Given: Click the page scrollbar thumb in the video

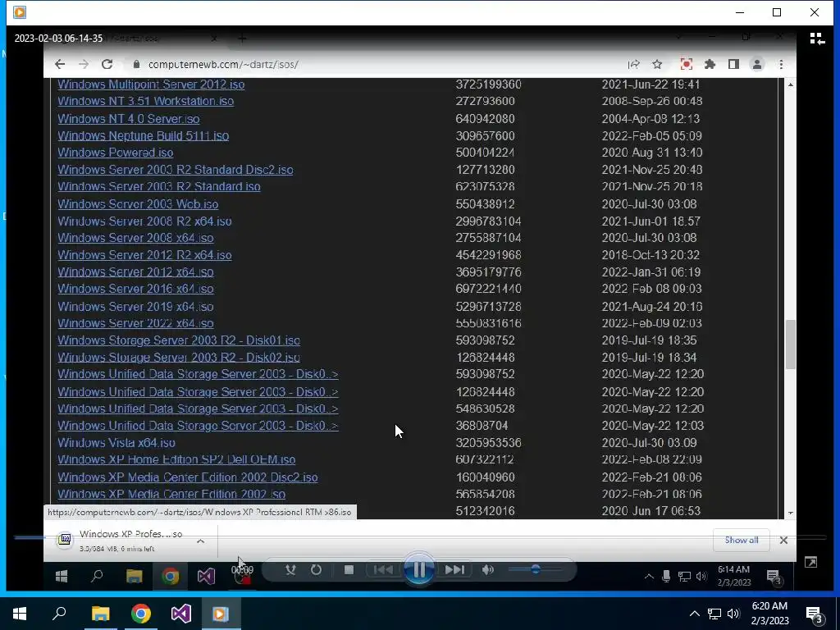Looking at the screenshot, I should (x=791, y=345).
